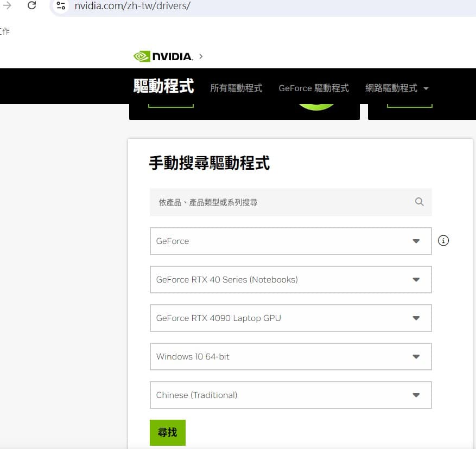Select the GeForce 驅動程式 menu item
The height and width of the screenshot is (449, 476).
tap(314, 88)
